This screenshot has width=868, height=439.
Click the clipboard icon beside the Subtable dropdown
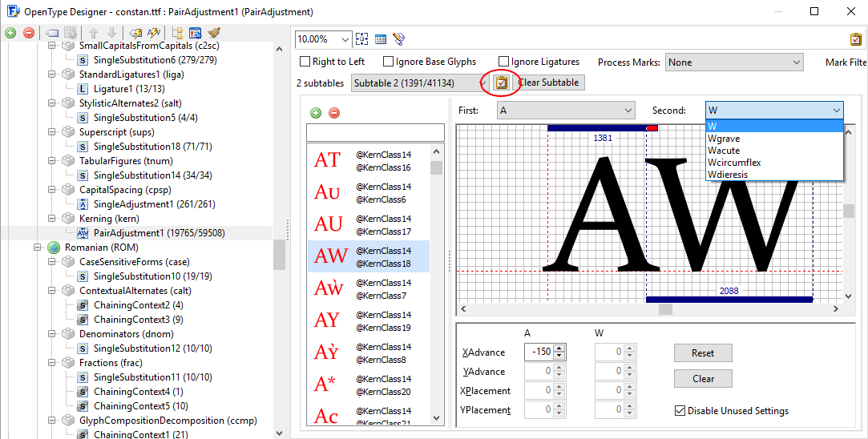tap(501, 83)
